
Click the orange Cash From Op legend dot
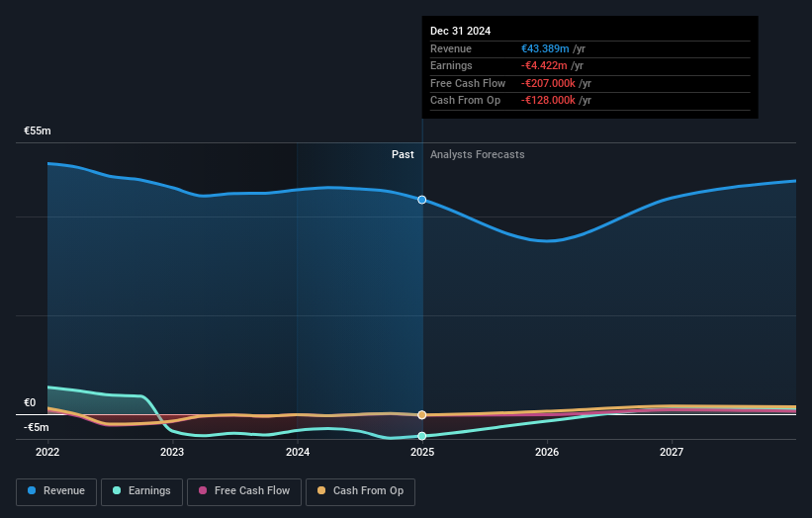[321, 490]
